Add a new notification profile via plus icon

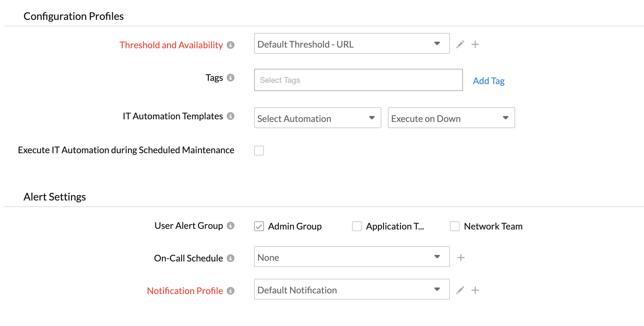pyautogui.click(x=475, y=289)
